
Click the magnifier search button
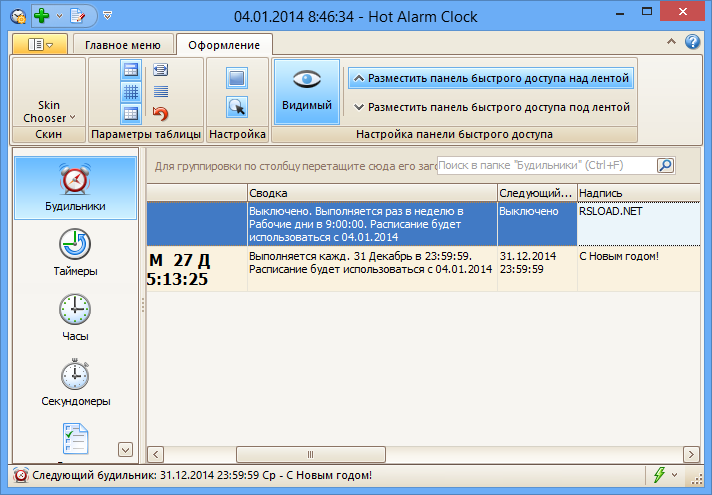tap(665, 165)
